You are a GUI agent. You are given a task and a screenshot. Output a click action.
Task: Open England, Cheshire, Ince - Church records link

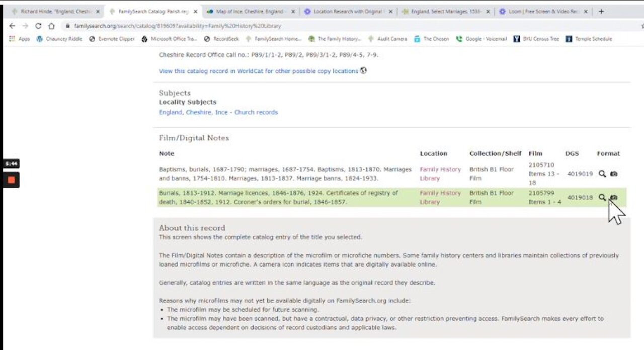218,113
